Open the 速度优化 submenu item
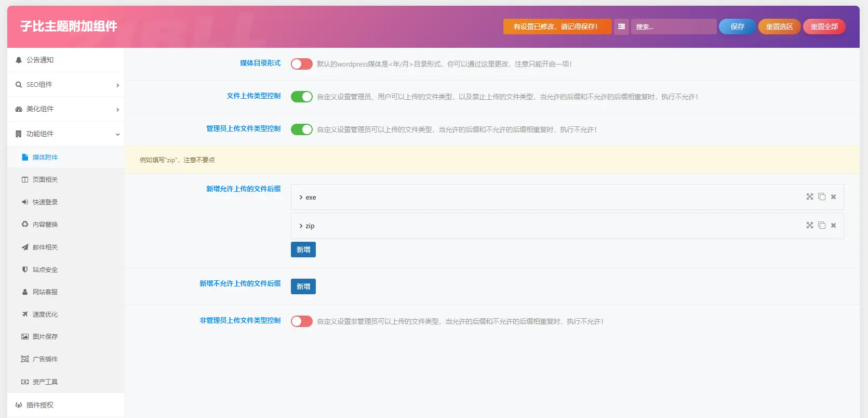 pyautogui.click(x=65, y=315)
